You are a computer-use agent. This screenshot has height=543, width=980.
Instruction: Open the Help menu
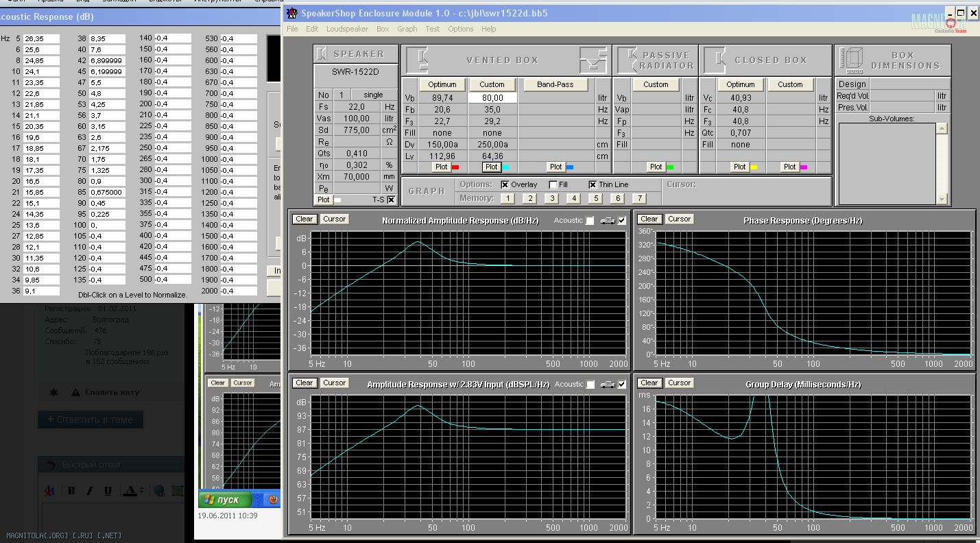coord(488,29)
